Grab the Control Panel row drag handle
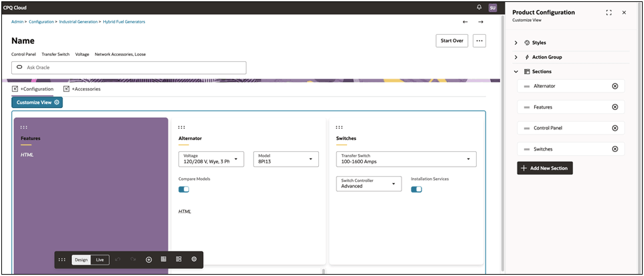The image size is (644, 276). 527,129
